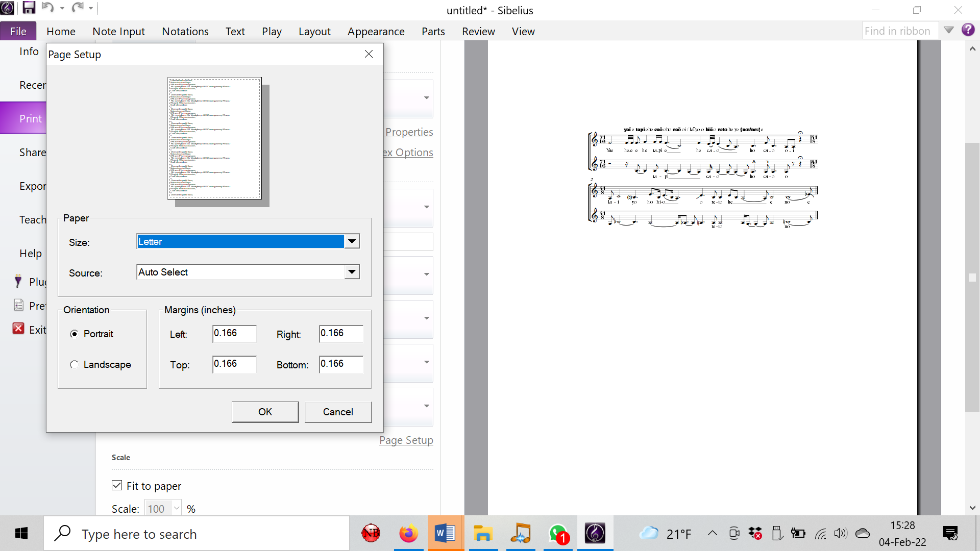Open Firefox from the taskbar
This screenshot has height=551, width=980.
[x=408, y=534]
